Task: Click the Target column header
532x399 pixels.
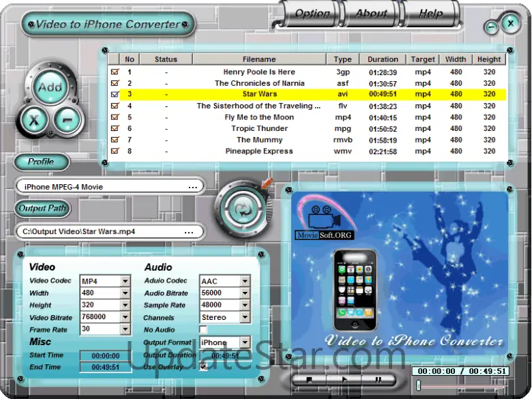Action: coord(423,59)
